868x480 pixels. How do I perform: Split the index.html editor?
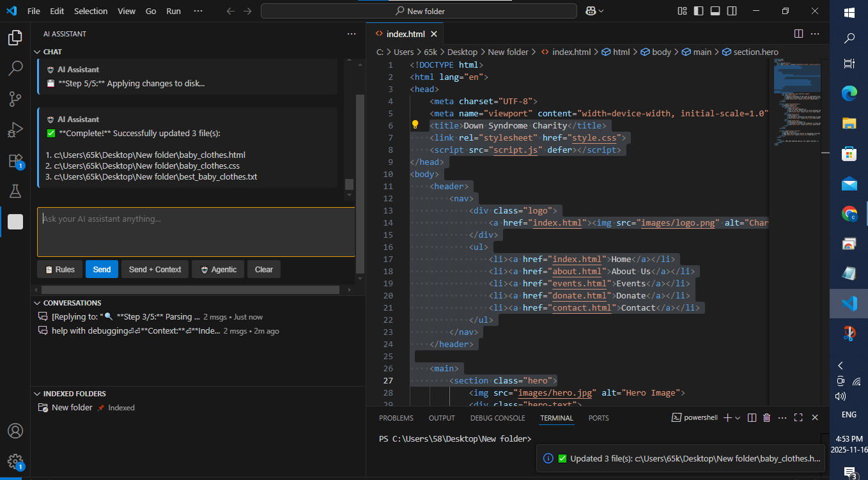797,33
